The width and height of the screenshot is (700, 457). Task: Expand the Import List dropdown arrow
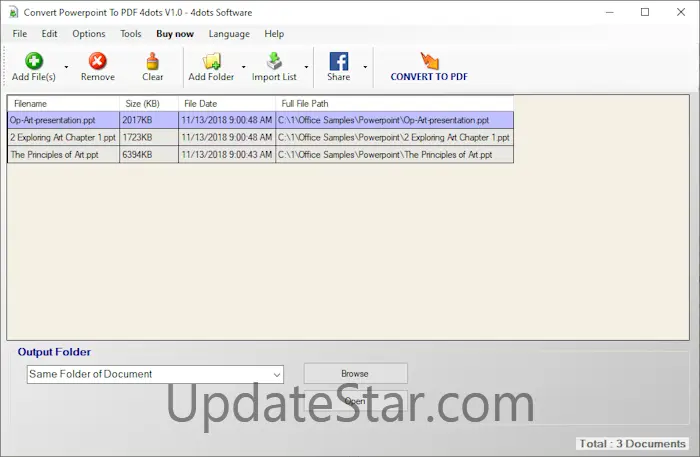[x=306, y=67]
